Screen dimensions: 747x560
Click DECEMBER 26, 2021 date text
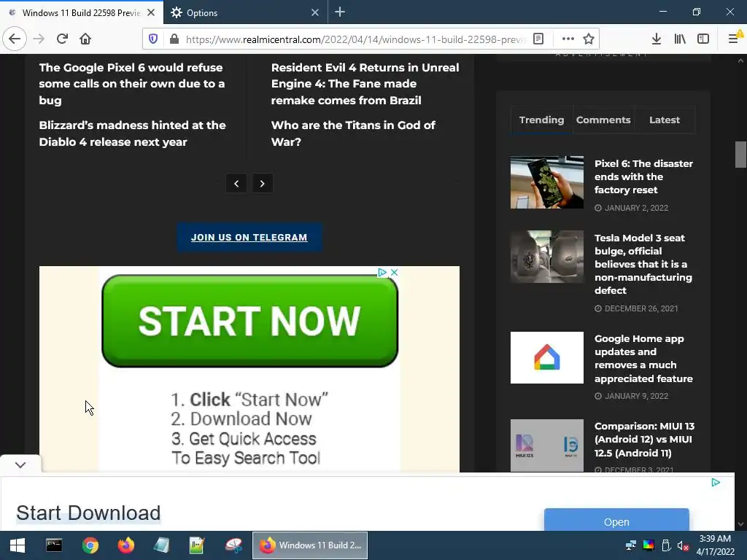click(641, 308)
